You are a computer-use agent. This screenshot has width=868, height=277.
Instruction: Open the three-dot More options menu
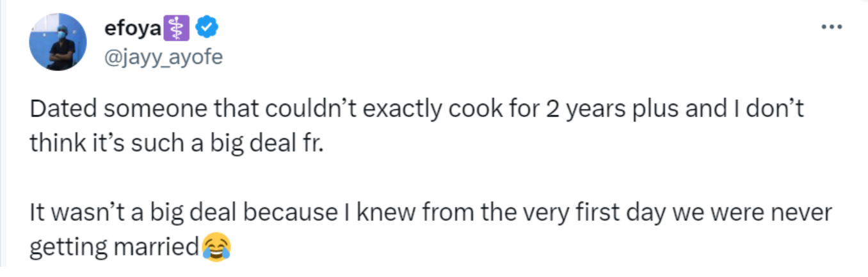(831, 28)
